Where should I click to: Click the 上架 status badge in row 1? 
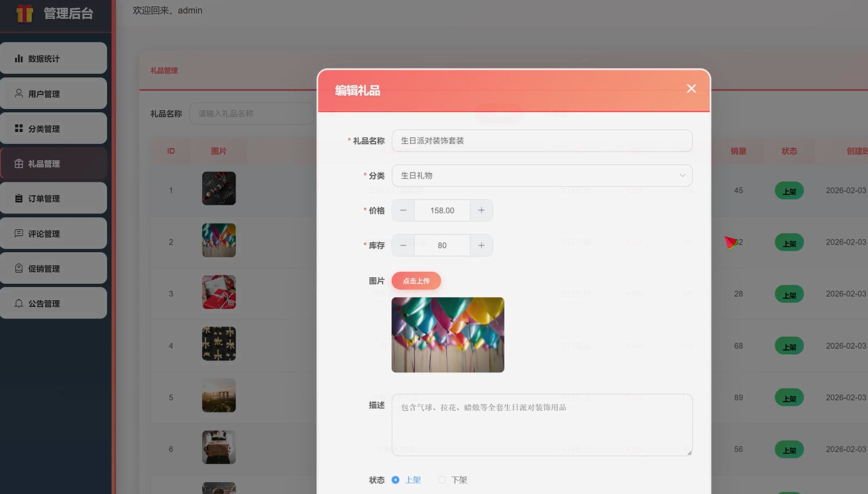[x=789, y=191]
